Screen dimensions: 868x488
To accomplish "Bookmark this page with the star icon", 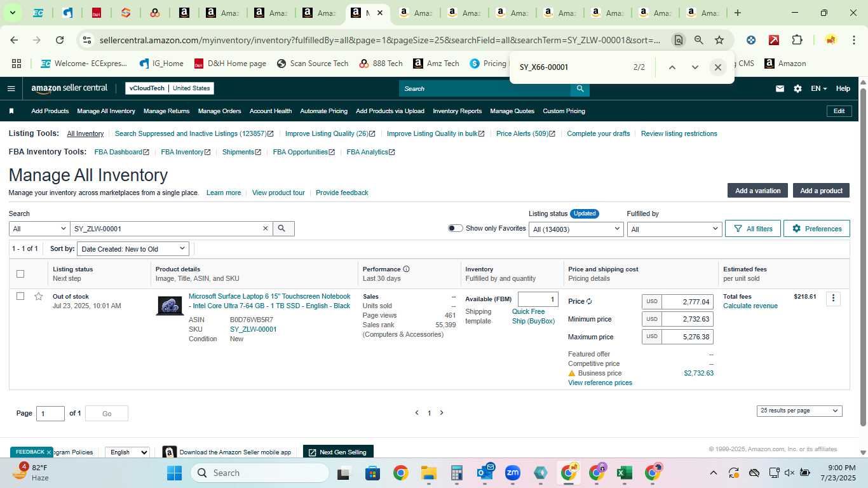I will pyautogui.click(x=719, y=40).
